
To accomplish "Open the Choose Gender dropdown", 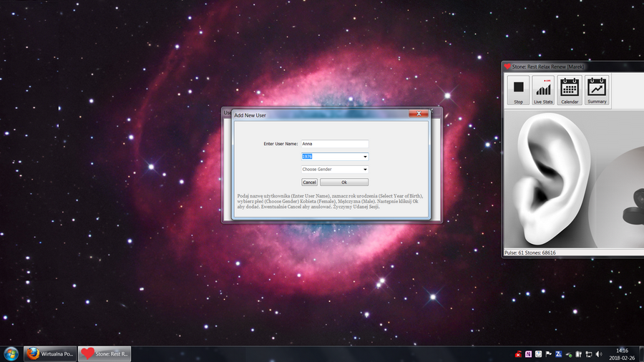I will point(365,170).
